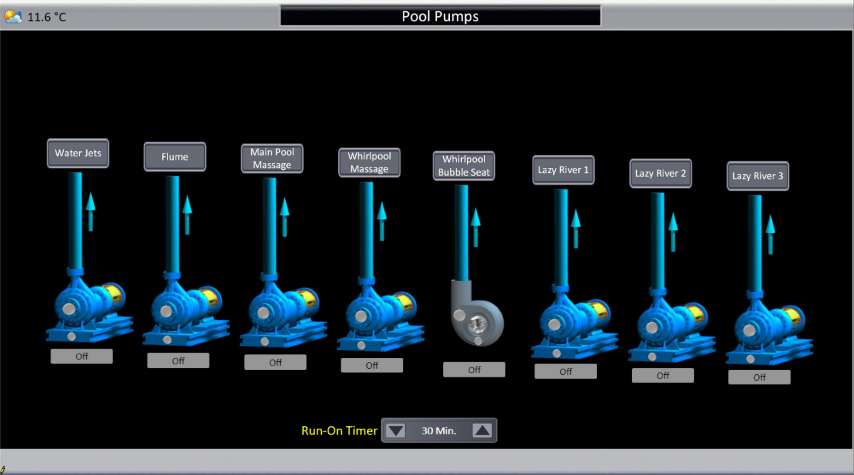The width and height of the screenshot is (854, 475).
Task: Switch the Whirlpool Bubble Seat Off indicator
Action: click(x=474, y=370)
